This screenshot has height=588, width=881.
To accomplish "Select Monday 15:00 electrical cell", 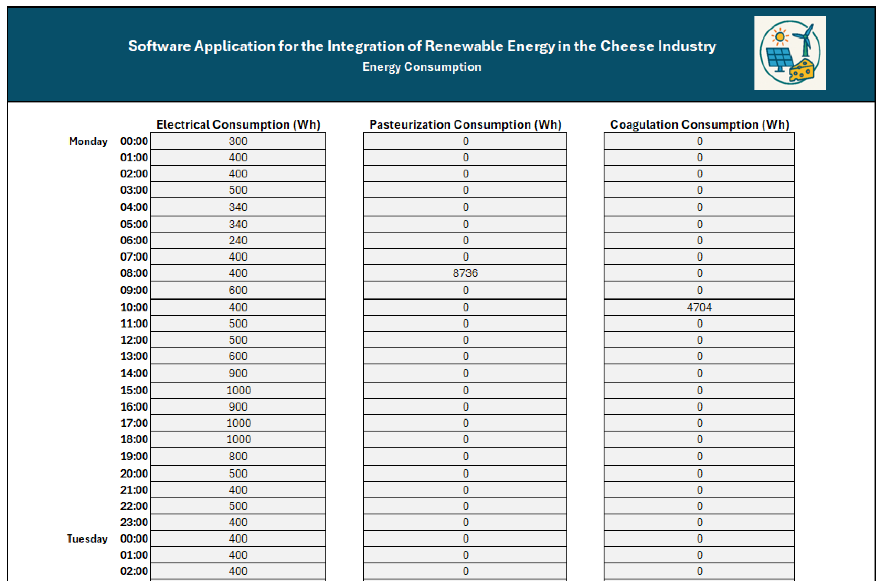I will (x=238, y=390).
